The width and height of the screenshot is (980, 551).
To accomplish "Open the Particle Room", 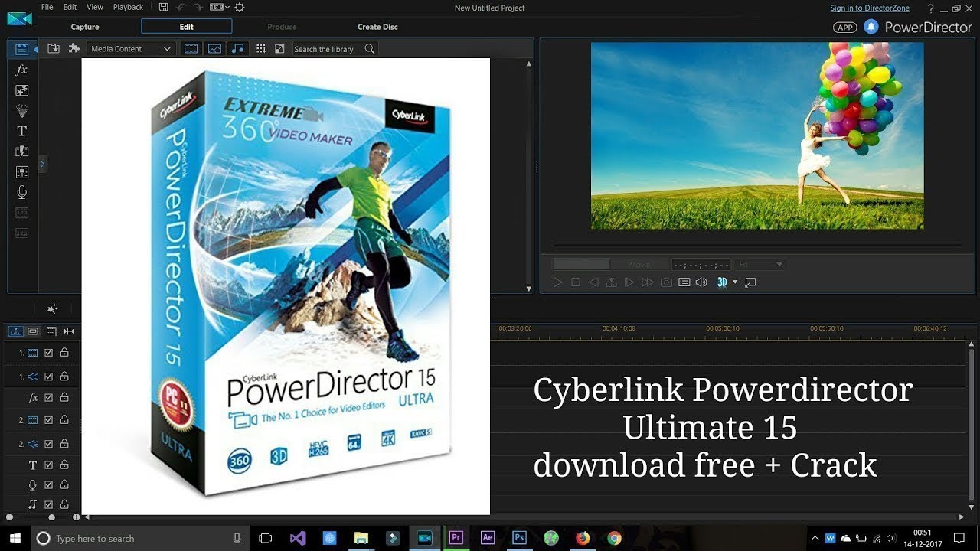I will [x=22, y=111].
